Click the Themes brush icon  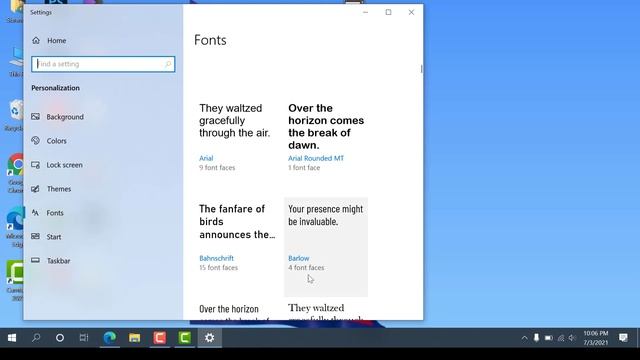pyautogui.click(x=36, y=189)
